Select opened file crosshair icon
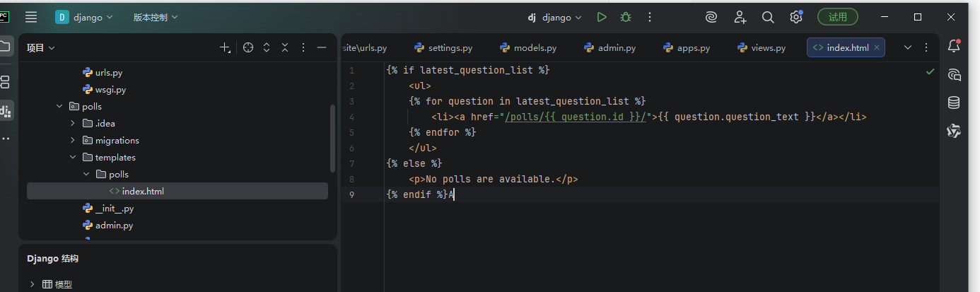 (x=248, y=47)
